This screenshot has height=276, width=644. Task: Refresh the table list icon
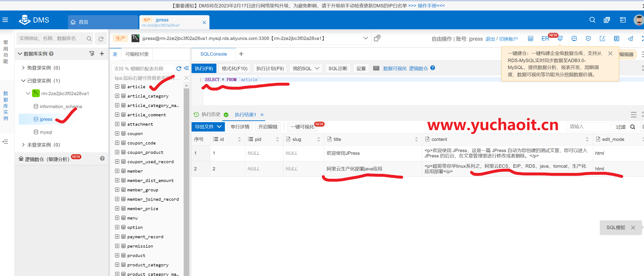(179, 68)
